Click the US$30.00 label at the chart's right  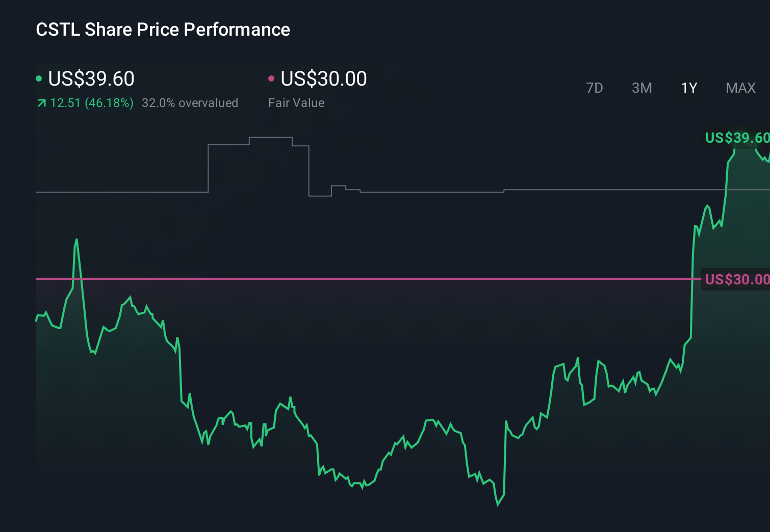tap(736, 279)
